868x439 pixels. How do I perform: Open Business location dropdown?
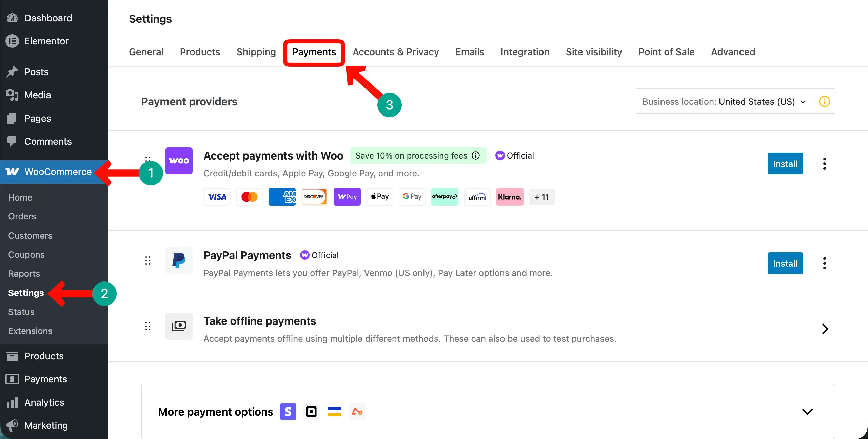(724, 101)
